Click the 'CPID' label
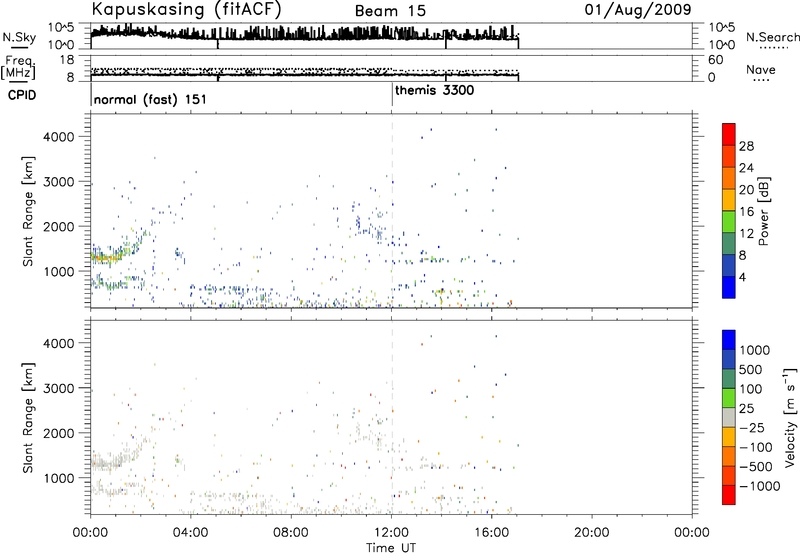The image size is (800, 554). [x=22, y=95]
